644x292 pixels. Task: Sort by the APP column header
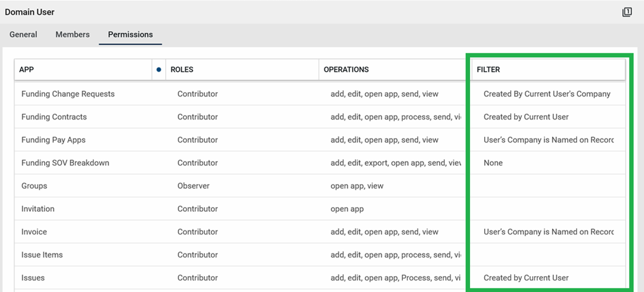[27, 69]
